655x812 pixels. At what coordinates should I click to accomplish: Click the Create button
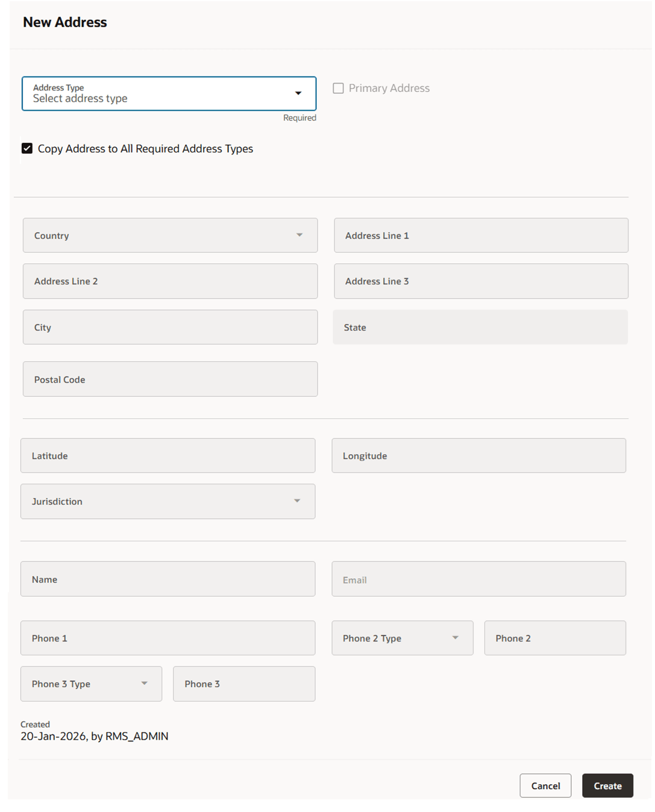coord(607,786)
